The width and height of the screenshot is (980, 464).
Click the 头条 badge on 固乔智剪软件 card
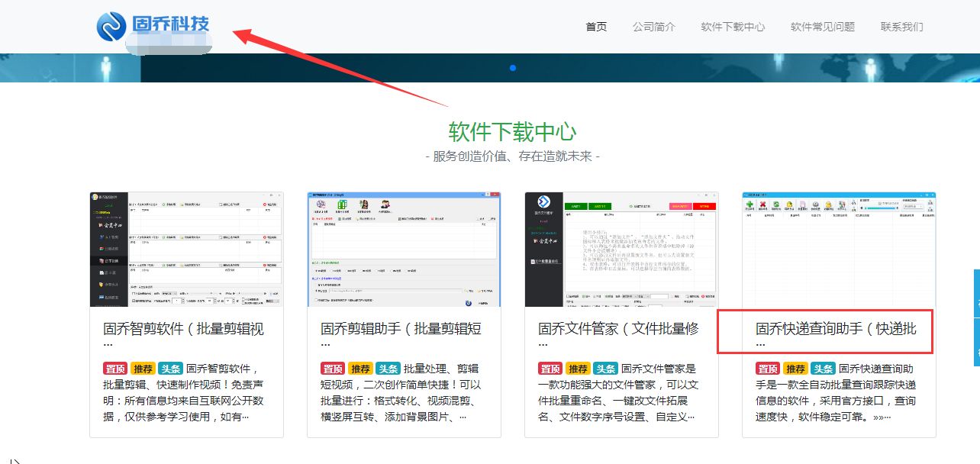171,368
